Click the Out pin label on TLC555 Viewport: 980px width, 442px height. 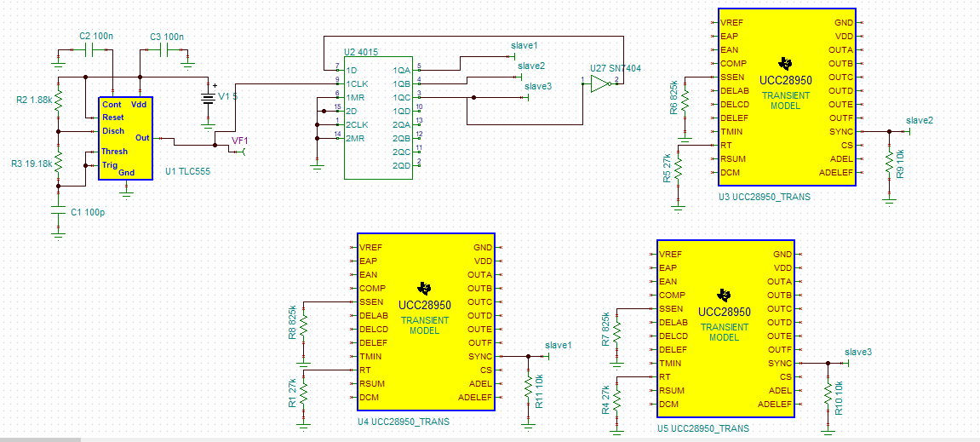142,137
